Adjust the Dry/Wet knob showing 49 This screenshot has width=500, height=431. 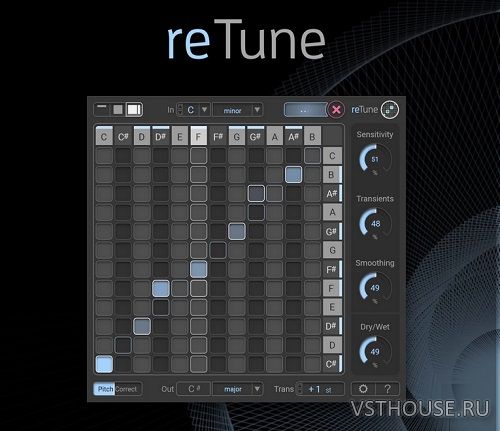(x=375, y=351)
